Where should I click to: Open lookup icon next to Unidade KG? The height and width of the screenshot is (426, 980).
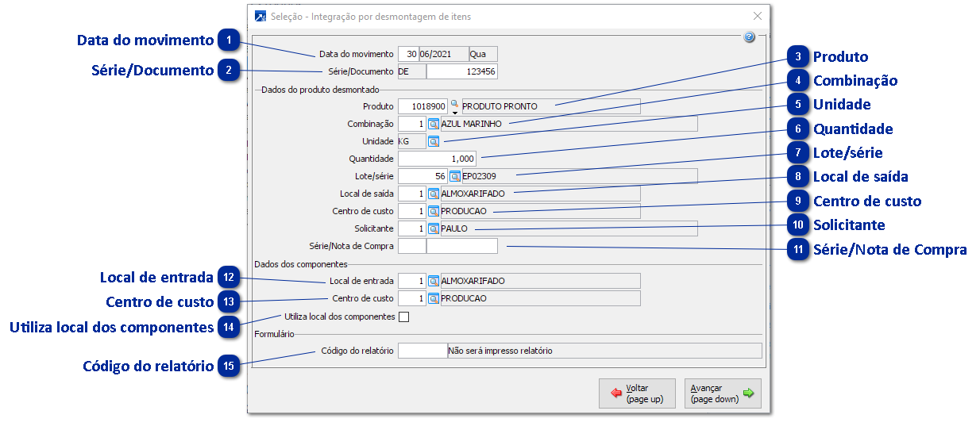[x=434, y=141]
